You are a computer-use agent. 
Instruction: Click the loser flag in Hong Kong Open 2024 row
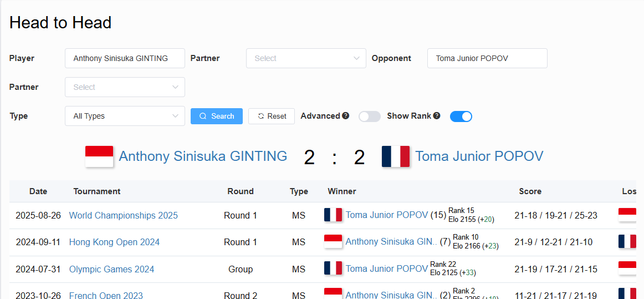pos(627,242)
